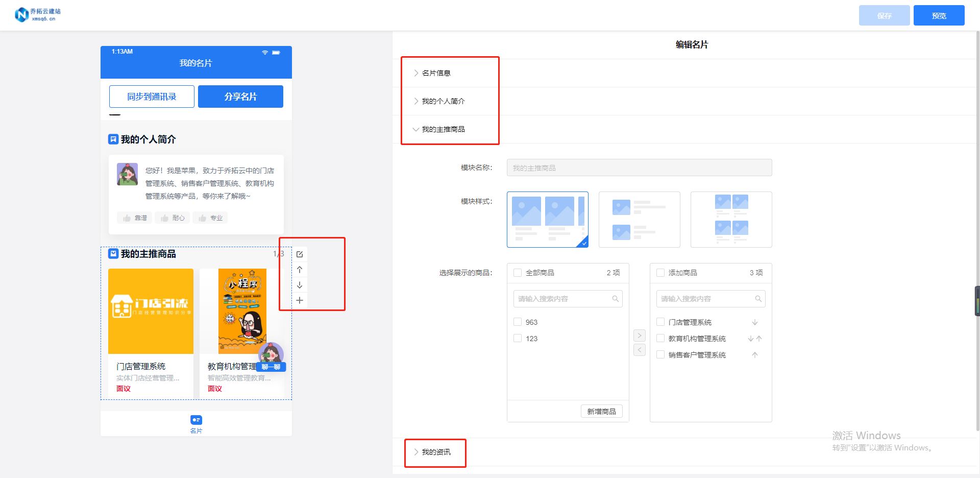Click the search icon in 添加商品 search box
The height and width of the screenshot is (478, 980).
coord(758,299)
